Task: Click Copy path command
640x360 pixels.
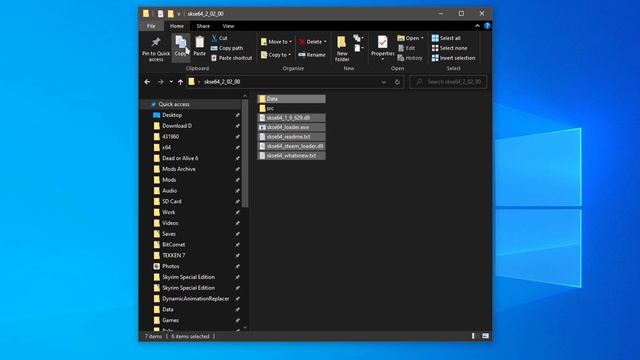Action: tap(227, 48)
